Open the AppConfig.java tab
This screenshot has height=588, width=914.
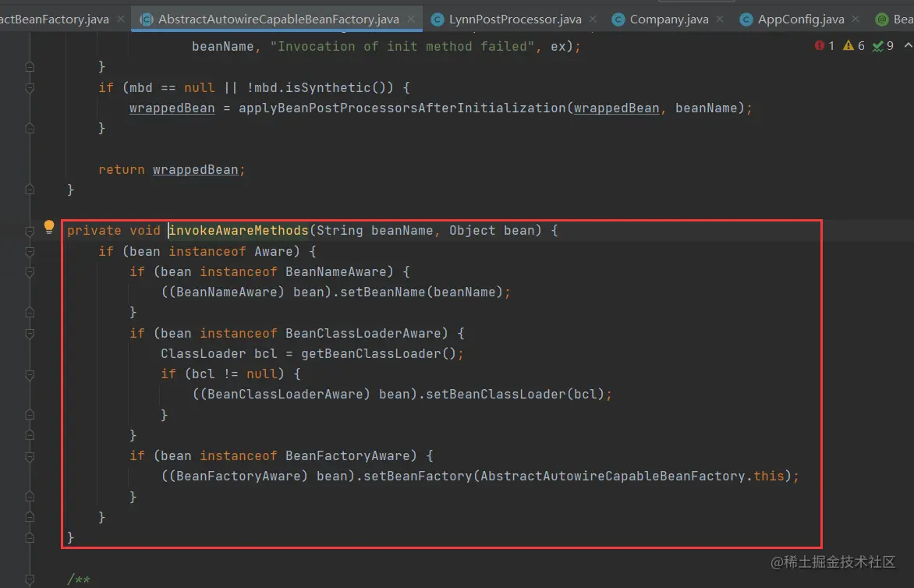pyautogui.click(x=800, y=19)
